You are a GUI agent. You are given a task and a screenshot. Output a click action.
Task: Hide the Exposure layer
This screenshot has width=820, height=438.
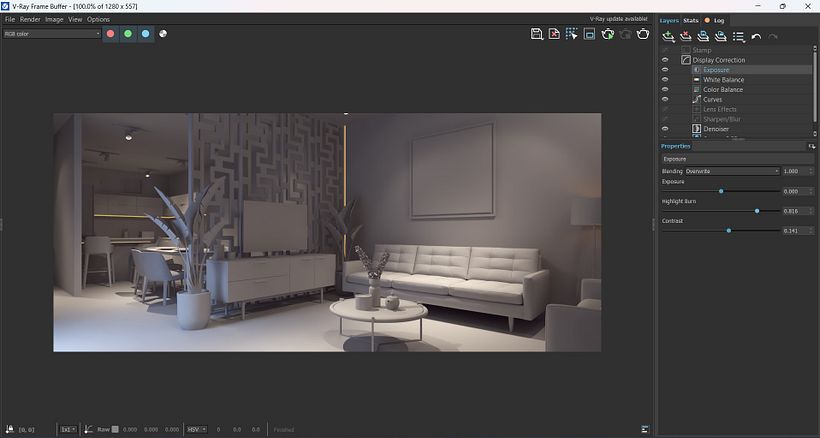pyautogui.click(x=665, y=70)
